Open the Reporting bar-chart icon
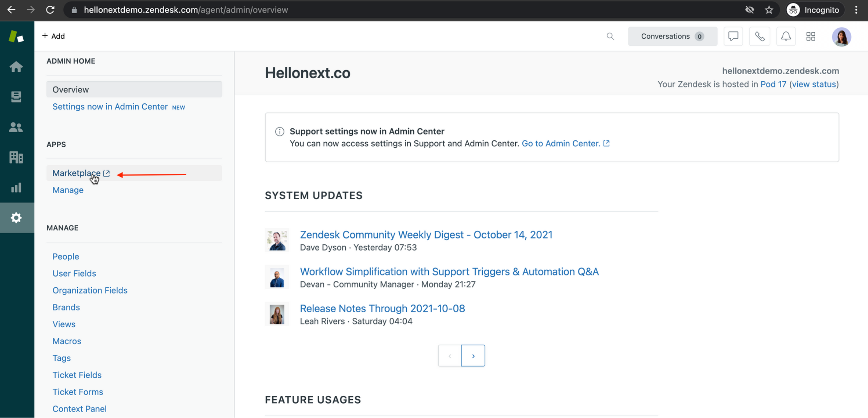868x418 pixels. 16,188
